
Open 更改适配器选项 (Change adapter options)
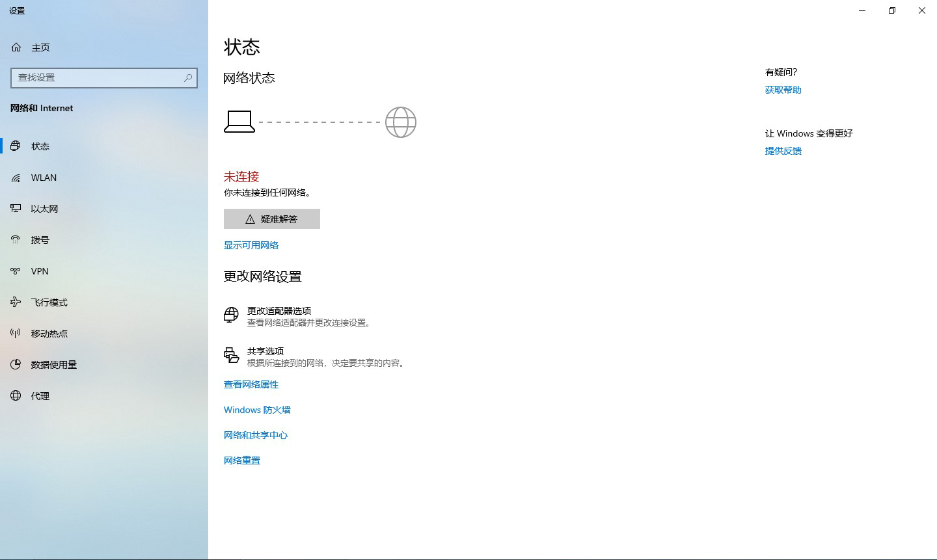tap(278, 311)
